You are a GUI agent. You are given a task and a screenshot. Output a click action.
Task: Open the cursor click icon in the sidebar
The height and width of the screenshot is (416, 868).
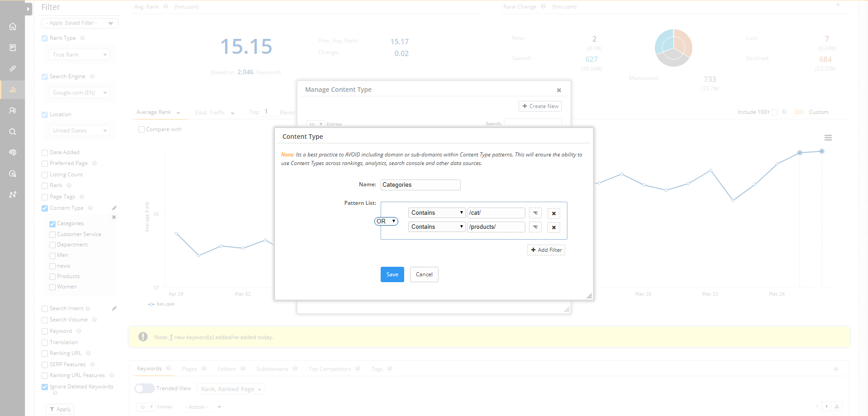click(13, 174)
